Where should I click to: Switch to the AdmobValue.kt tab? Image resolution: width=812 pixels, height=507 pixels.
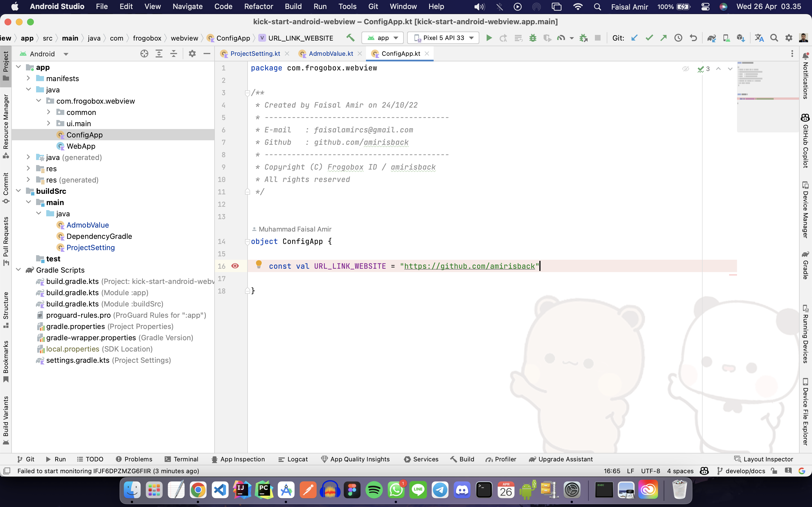coord(330,54)
